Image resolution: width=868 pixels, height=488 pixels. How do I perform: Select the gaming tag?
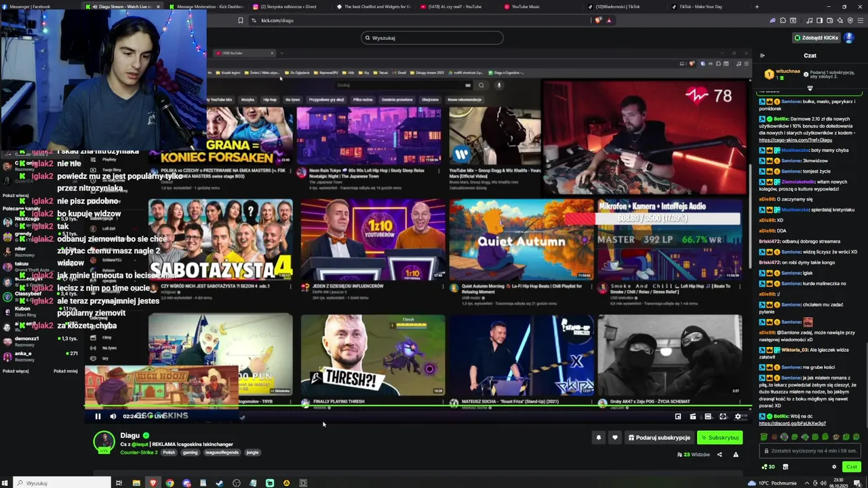(191, 452)
